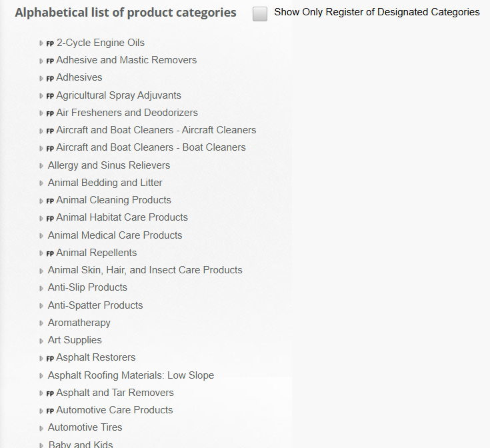This screenshot has height=448, width=490.
Task: Click the FP icon next to Adhesives
Action: (51, 78)
